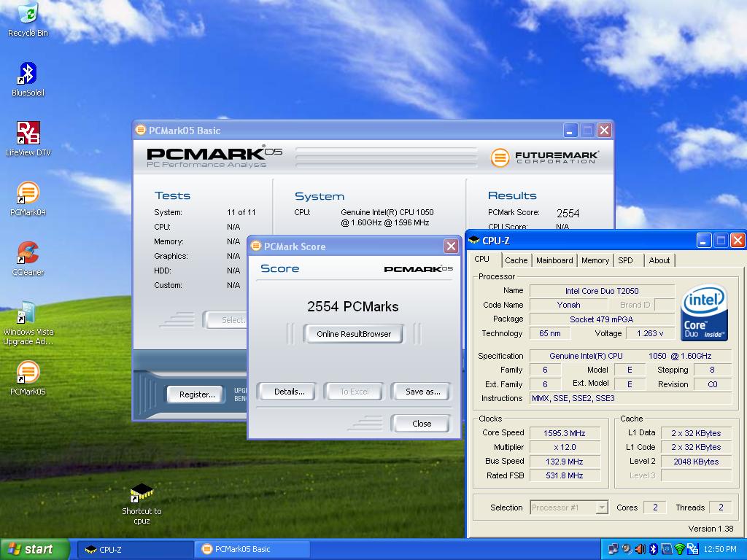Switch to the SPD tab in CPU-Z
The image size is (747, 560).
[x=625, y=260]
